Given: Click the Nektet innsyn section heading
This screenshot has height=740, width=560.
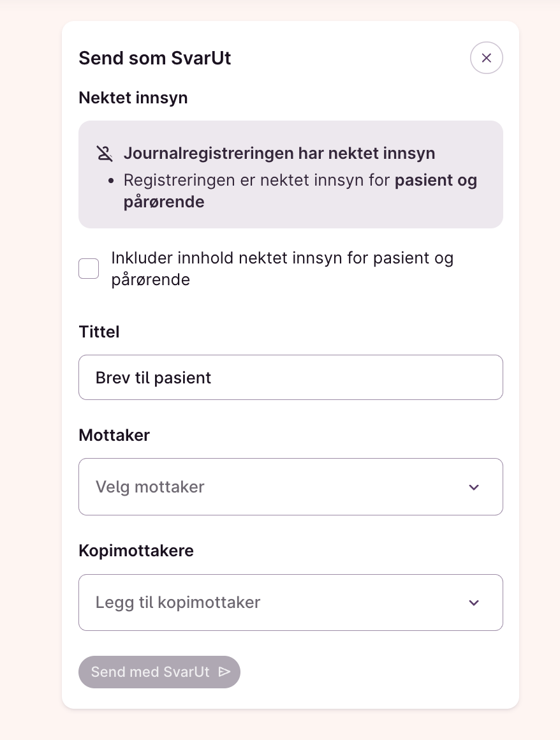Looking at the screenshot, I should pyautogui.click(x=133, y=98).
